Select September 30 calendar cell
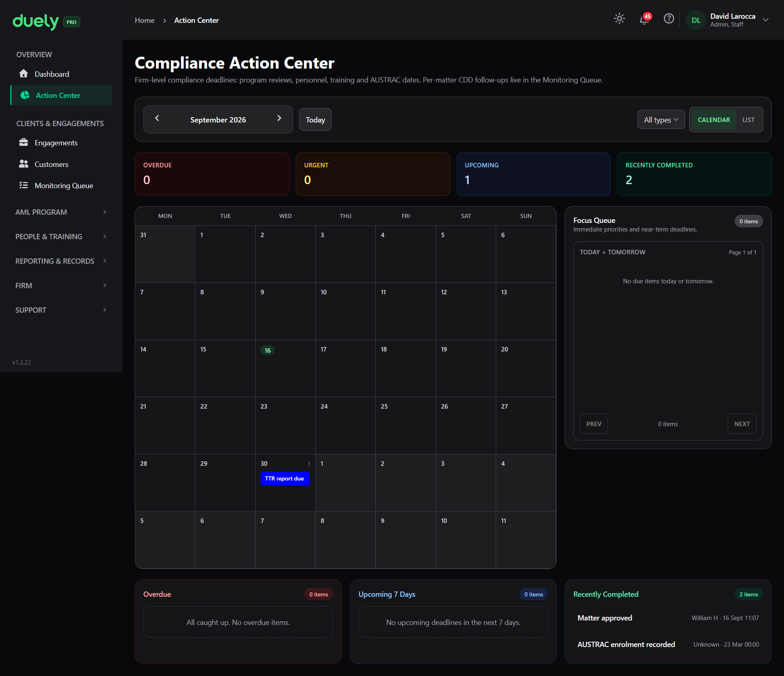 pyautogui.click(x=285, y=483)
